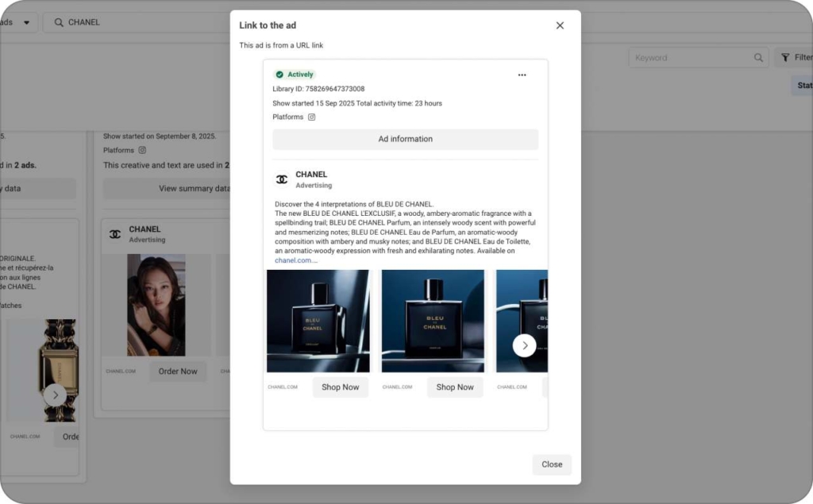Open the three-dots options menu on the ad card

tap(522, 75)
